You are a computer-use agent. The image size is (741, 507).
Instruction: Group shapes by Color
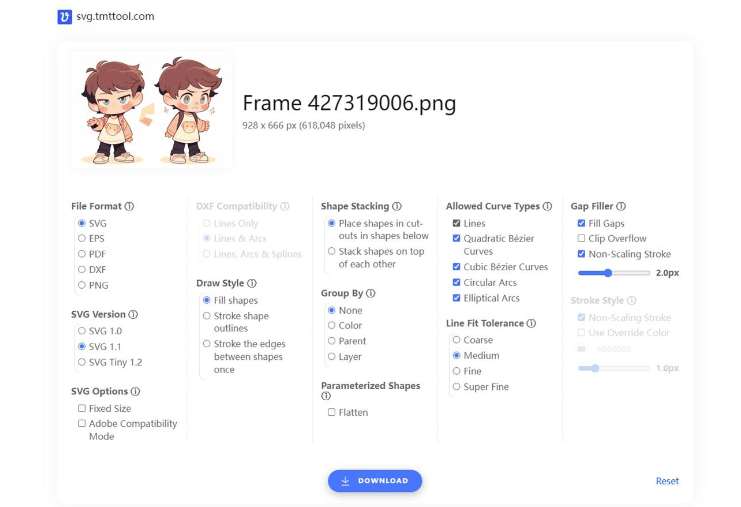332,326
